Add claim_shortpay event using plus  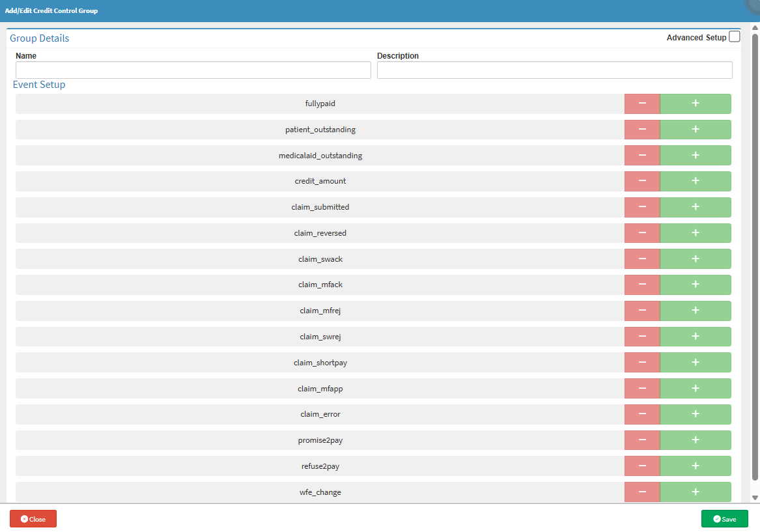tap(695, 363)
